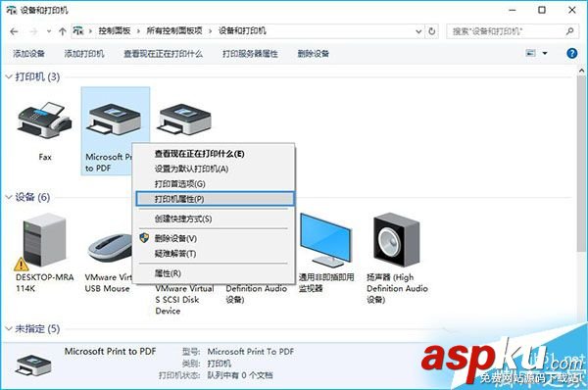The height and width of the screenshot is (390, 588).
Task: Collapse the 打印机 (3) group
Action: (9, 76)
